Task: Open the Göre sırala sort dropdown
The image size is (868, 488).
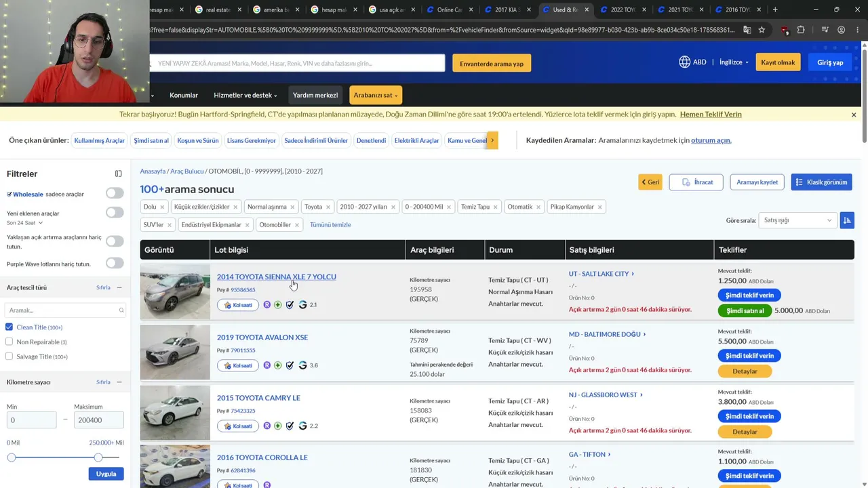Action: [x=797, y=220]
